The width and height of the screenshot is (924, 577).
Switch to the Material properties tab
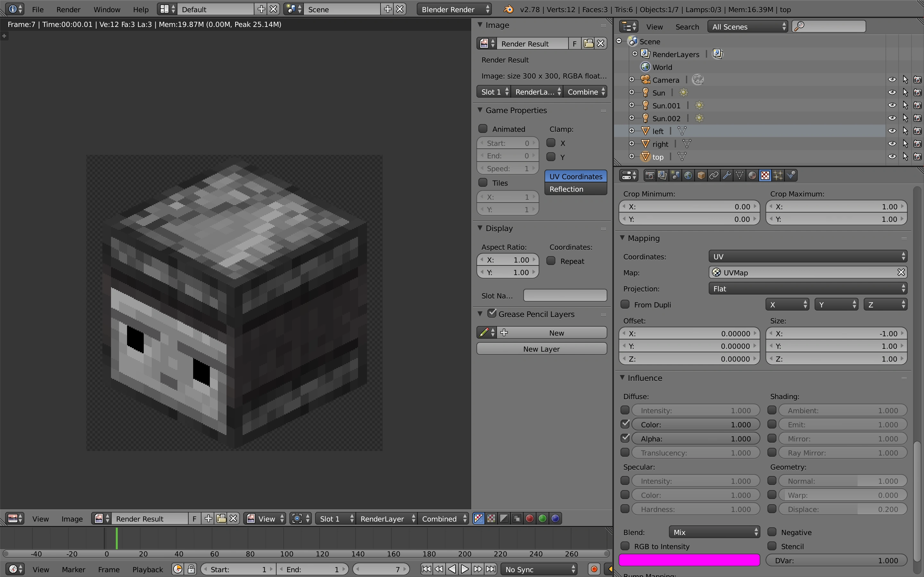point(752,176)
